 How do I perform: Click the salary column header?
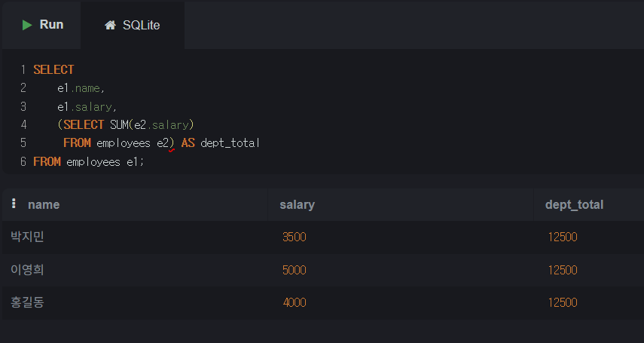click(297, 204)
